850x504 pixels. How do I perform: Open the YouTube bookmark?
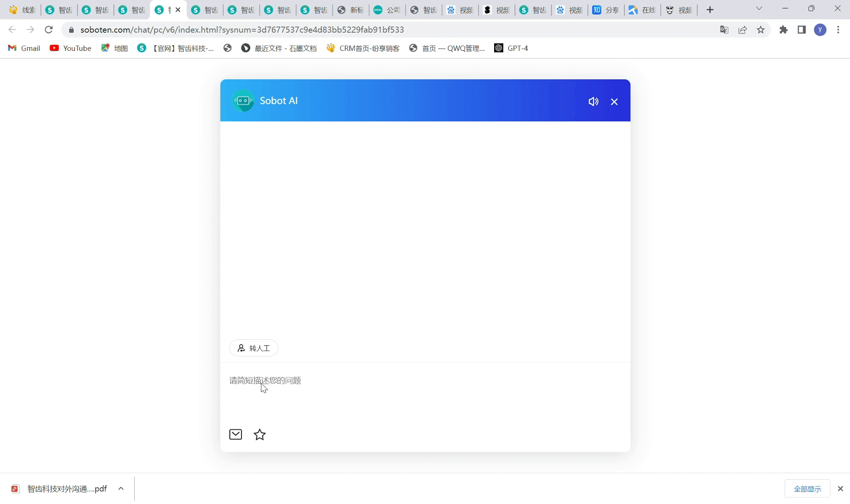[71, 48]
